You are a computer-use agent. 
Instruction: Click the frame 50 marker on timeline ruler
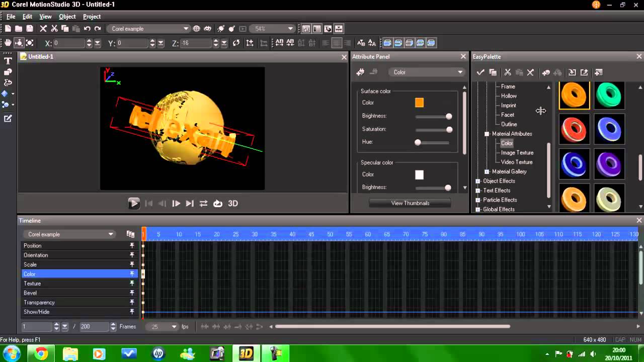pos(330,234)
